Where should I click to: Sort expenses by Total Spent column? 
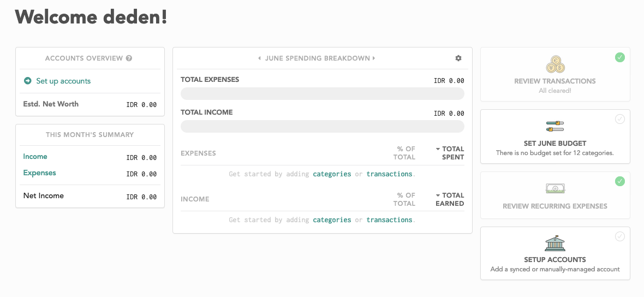[450, 153]
